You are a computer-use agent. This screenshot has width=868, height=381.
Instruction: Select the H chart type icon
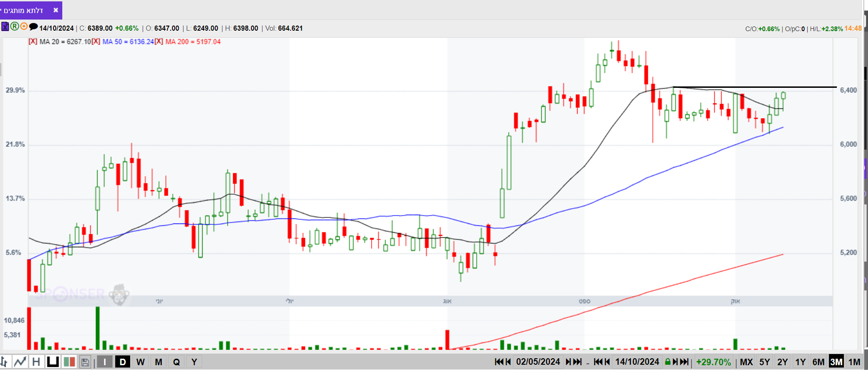pos(36,361)
